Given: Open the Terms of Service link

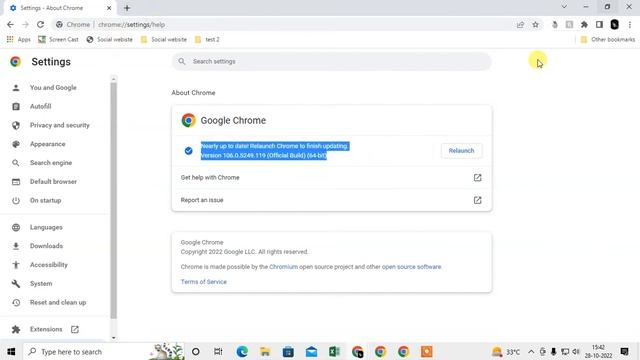Looking at the screenshot, I should click(x=204, y=282).
